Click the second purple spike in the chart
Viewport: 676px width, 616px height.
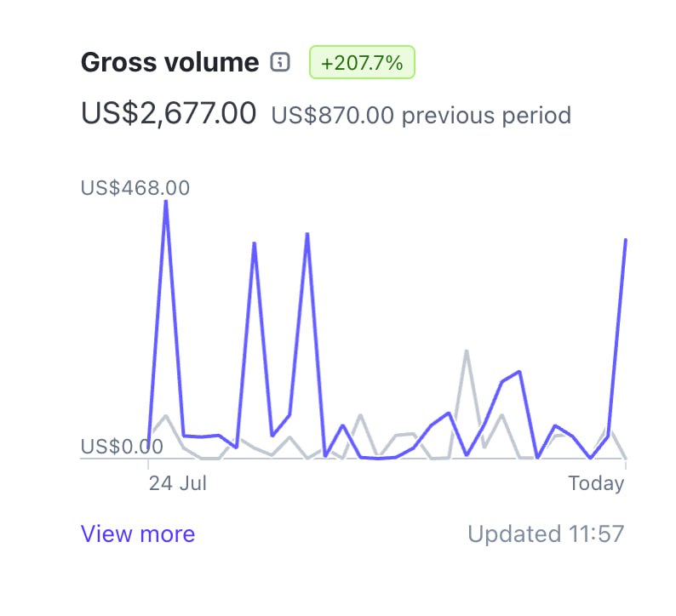point(255,244)
